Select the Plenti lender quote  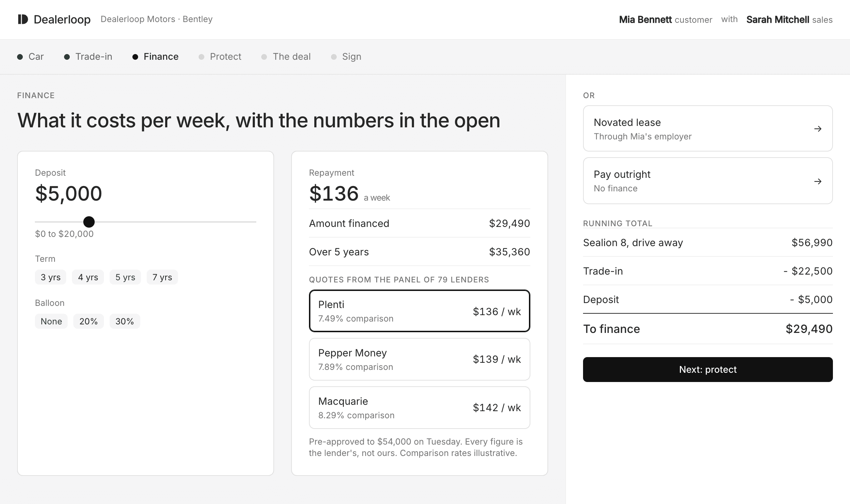click(420, 311)
